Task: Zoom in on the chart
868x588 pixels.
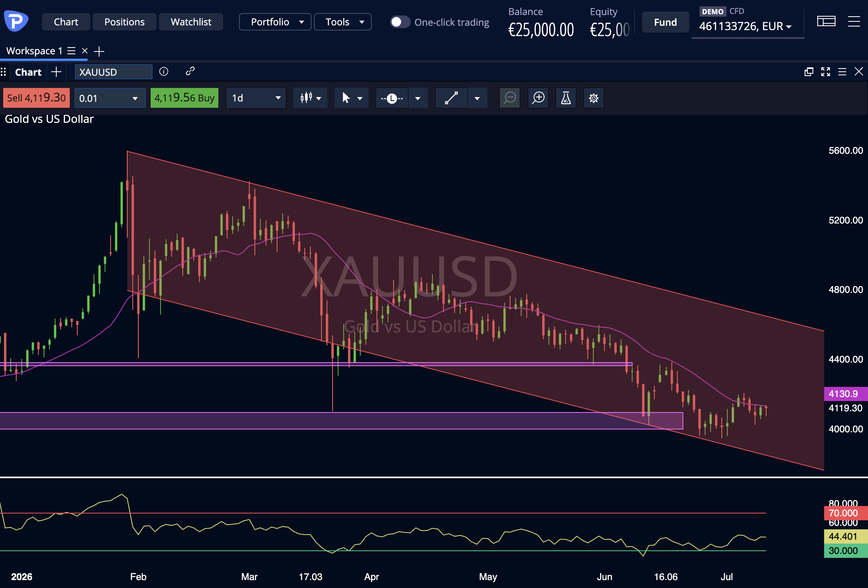Action: pos(538,98)
